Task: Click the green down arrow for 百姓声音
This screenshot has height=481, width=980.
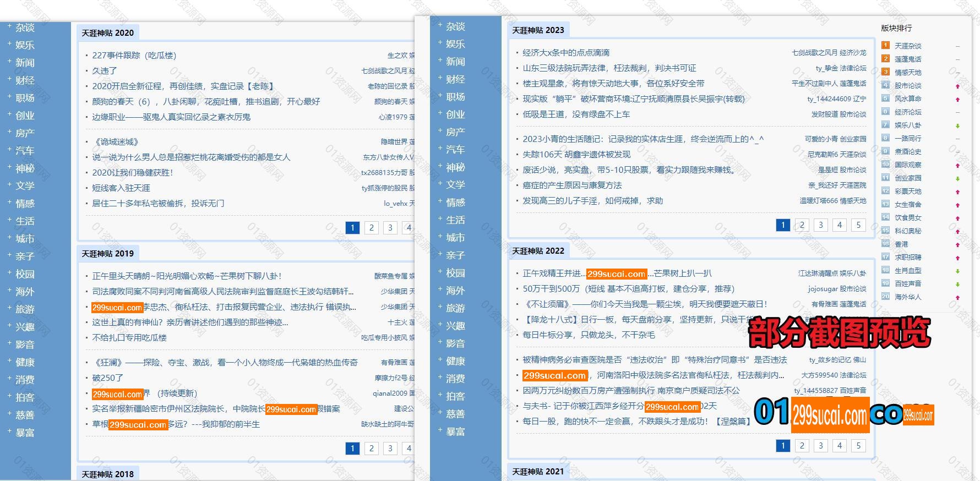Action: 957,285
